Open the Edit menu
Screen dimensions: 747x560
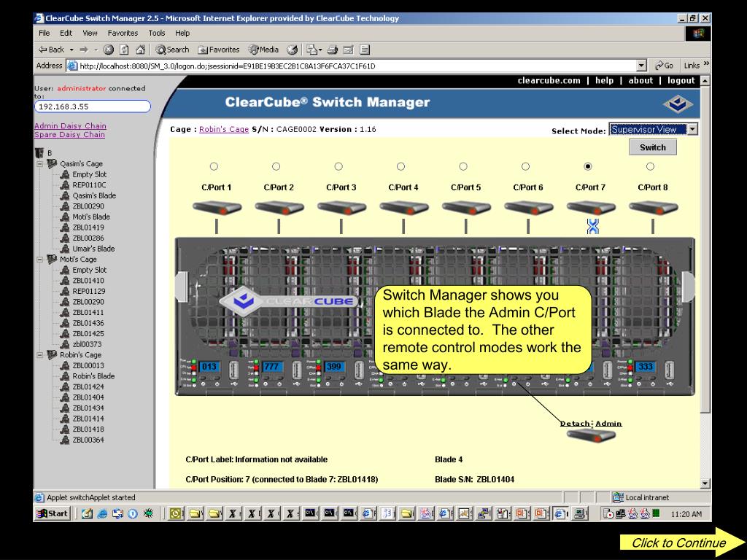tap(66, 33)
